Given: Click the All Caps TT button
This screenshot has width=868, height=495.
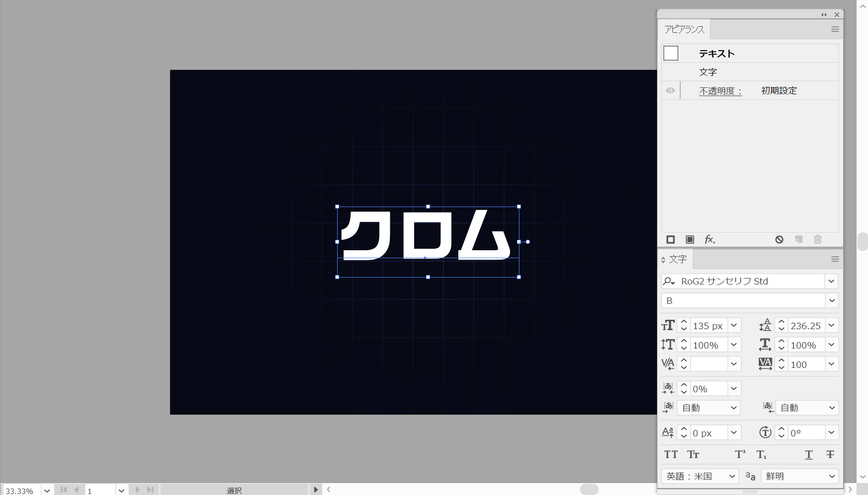Looking at the screenshot, I should click(x=671, y=454).
